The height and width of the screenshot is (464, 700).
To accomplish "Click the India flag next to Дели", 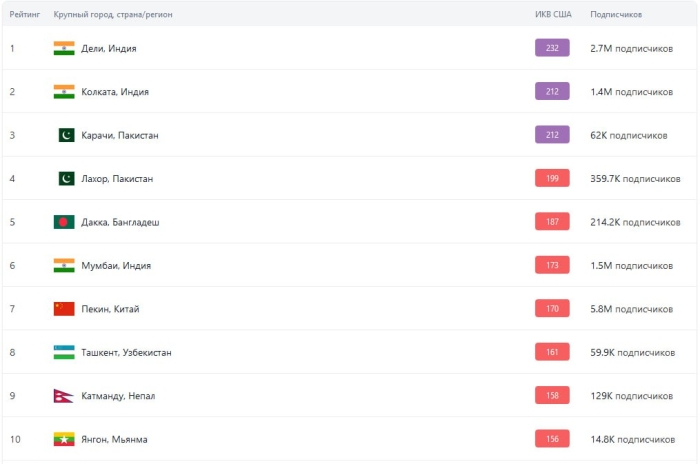I will tap(64, 48).
